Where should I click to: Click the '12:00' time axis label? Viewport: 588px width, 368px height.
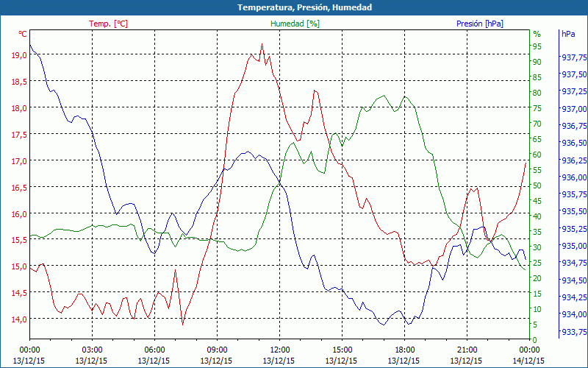click(x=280, y=350)
